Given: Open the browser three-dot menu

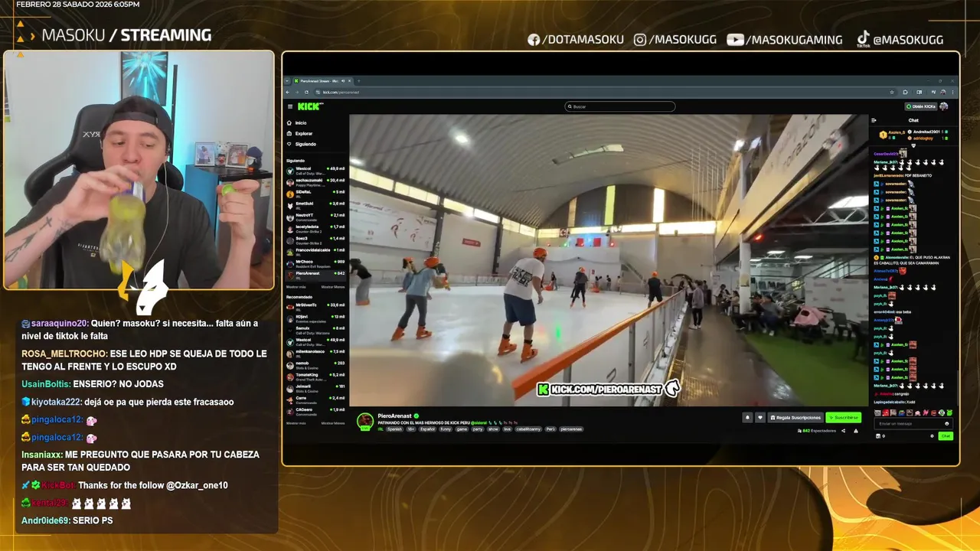Looking at the screenshot, I should [952, 92].
